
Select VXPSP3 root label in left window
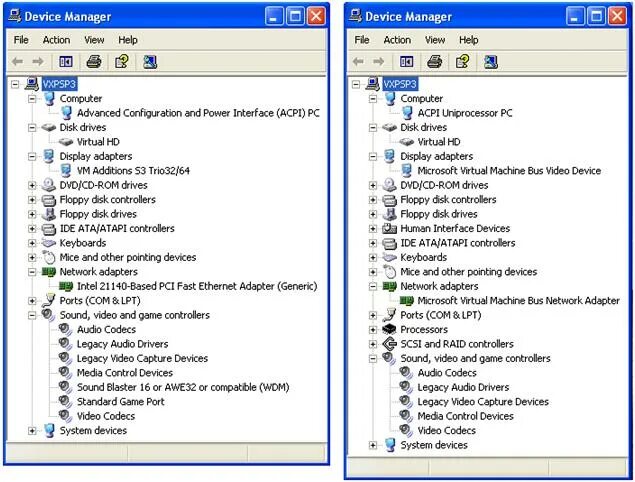click(59, 84)
